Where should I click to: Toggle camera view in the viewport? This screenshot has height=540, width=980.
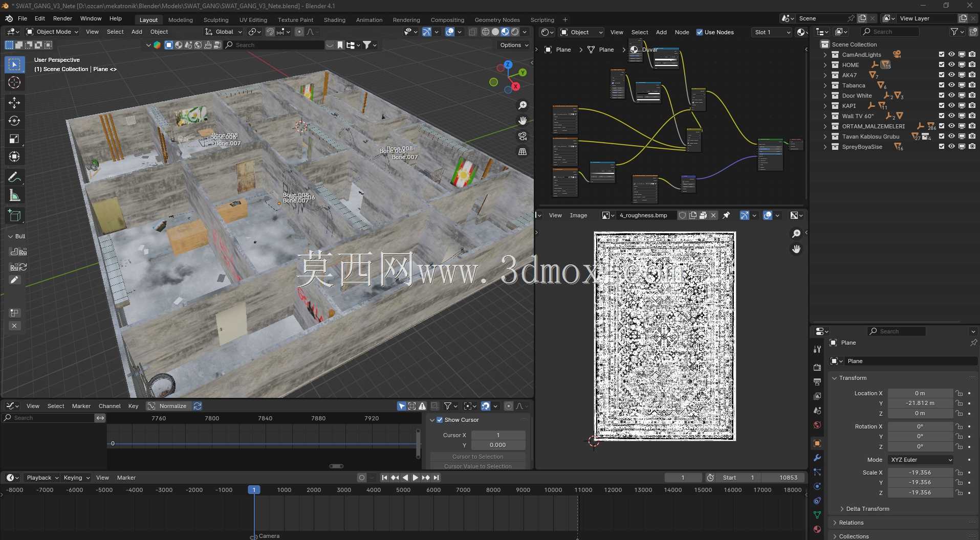(522, 137)
